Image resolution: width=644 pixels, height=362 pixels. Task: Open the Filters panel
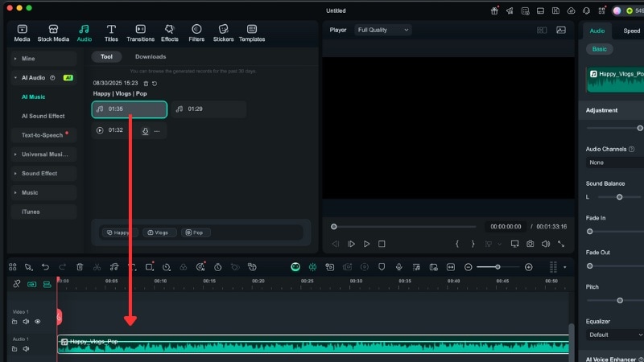coord(196,33)
